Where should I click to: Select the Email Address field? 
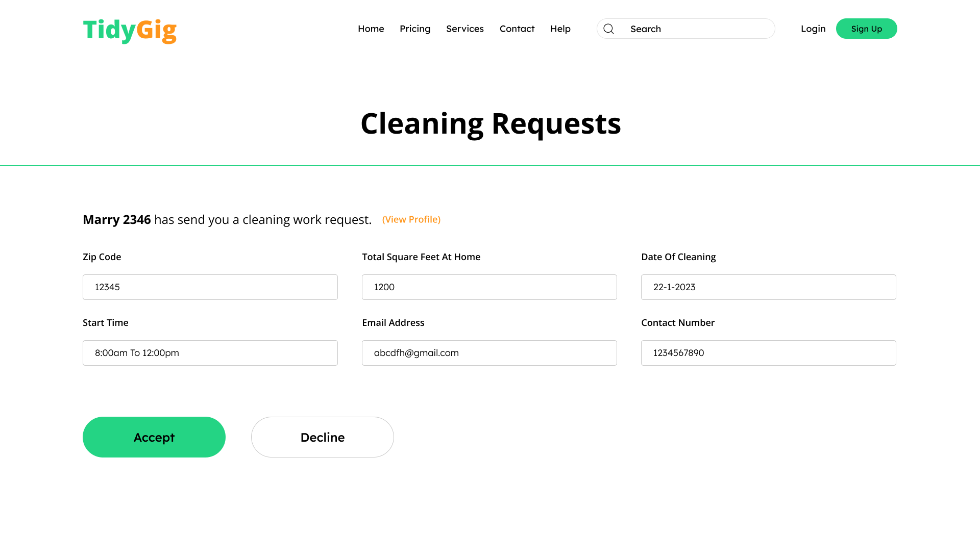click(x=489, y=353)
